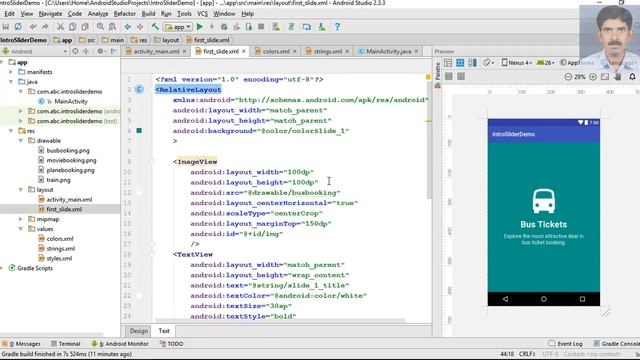Open the Nexus 4 device dropdown
The width and height of the screenshot is (640, 360).
(x=517, y=63)
